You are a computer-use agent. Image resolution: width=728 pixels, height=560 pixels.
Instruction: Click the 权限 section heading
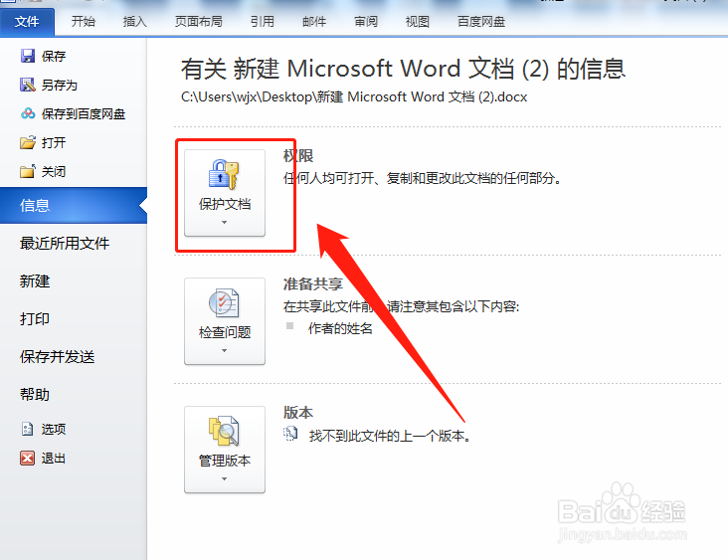pyautogui.click(x=298, y=155)
